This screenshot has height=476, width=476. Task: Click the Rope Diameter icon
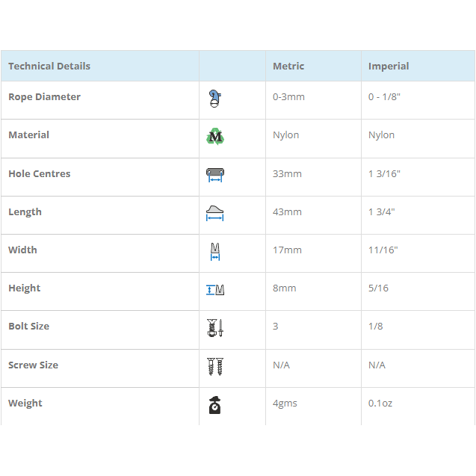point(215,98)
